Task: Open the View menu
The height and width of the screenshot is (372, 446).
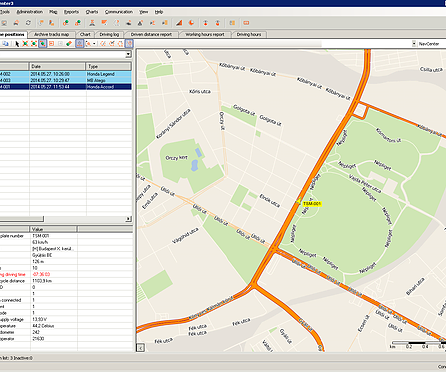Action: pyautogui.click(x=143, y=12)
